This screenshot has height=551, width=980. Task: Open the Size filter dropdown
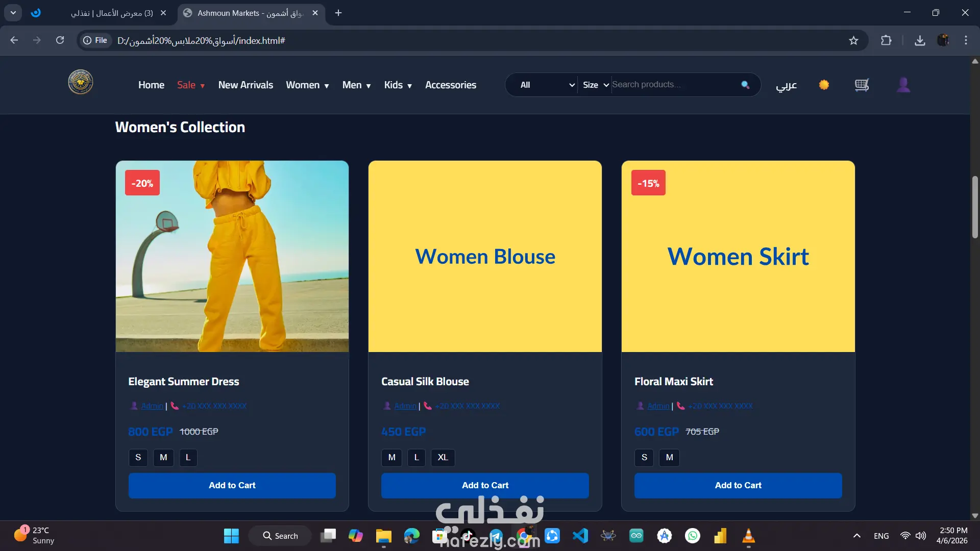(x=595, y=85)
